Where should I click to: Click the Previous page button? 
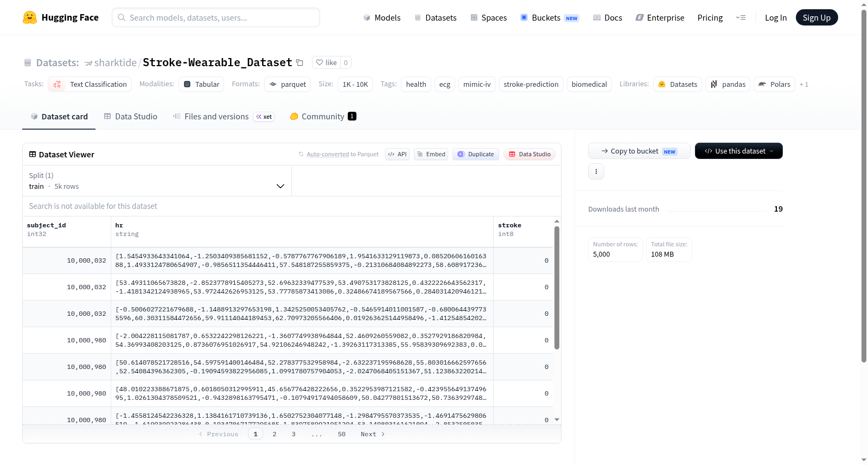(x=219, y=434)
